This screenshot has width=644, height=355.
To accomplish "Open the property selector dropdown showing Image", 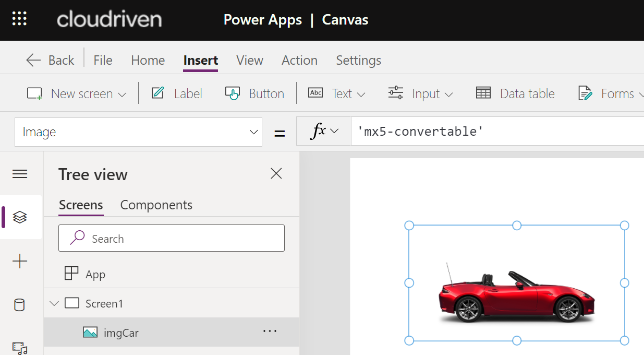I will (138, 132).
